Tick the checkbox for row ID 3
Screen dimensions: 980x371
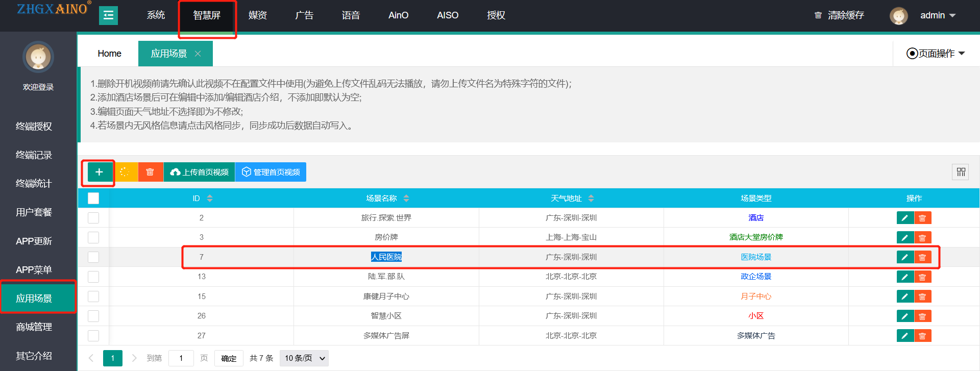coord(93,237)
